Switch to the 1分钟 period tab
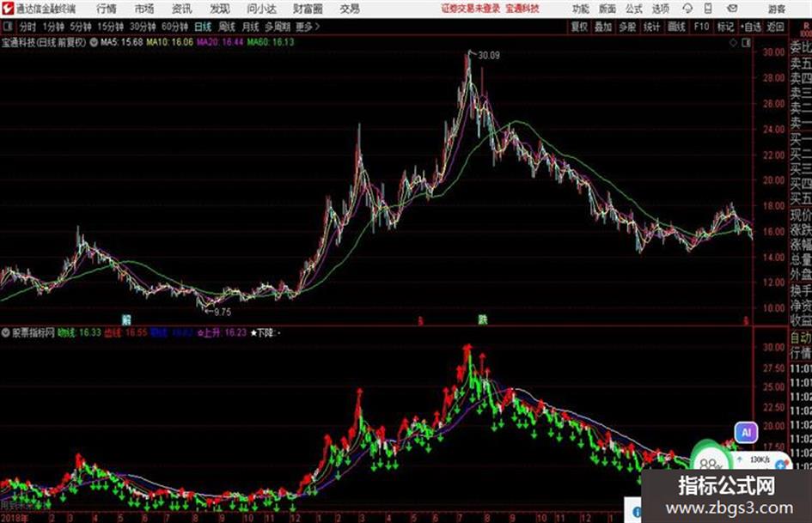This screenshot has height=523, width=812. (53, 27)
